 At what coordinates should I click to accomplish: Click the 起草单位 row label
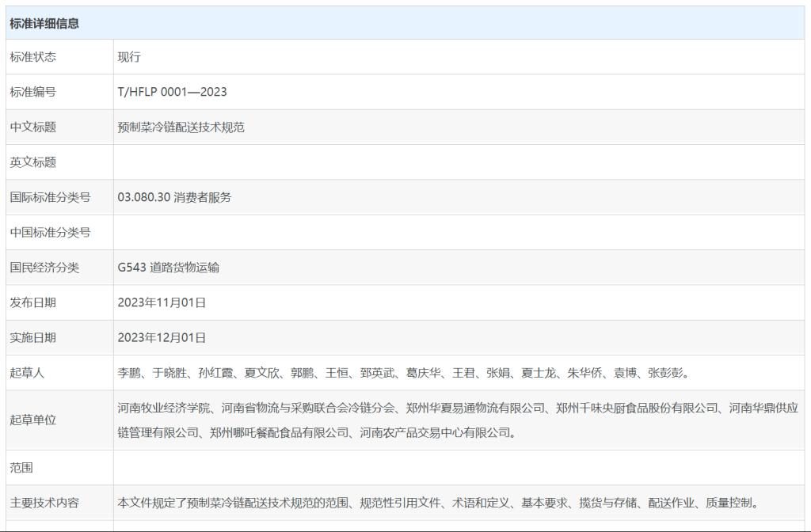33,420
